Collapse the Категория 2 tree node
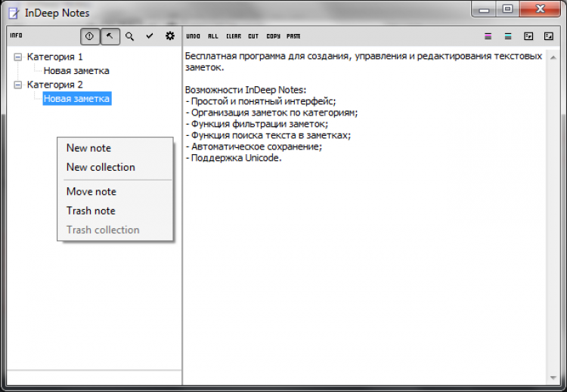The width and height of the screenshot is (567, 392). (x=17, y=85)
